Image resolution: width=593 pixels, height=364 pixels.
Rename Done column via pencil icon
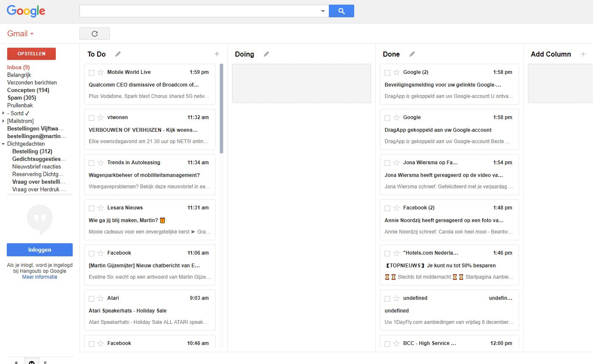pos(412,54)
